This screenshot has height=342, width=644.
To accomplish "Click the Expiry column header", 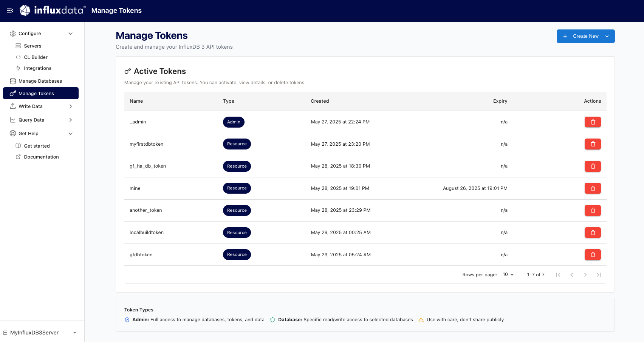I will click(x=500, y=101).
